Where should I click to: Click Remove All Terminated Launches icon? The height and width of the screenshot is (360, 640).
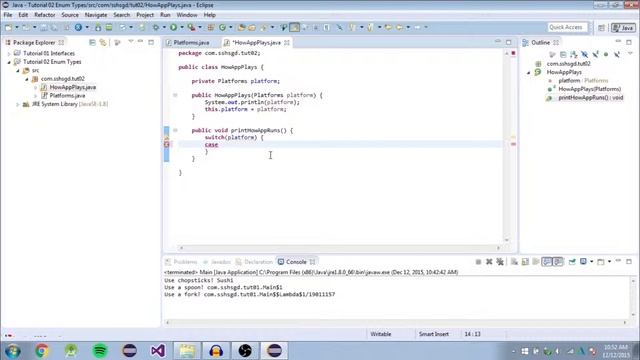(x=500, y=262)
